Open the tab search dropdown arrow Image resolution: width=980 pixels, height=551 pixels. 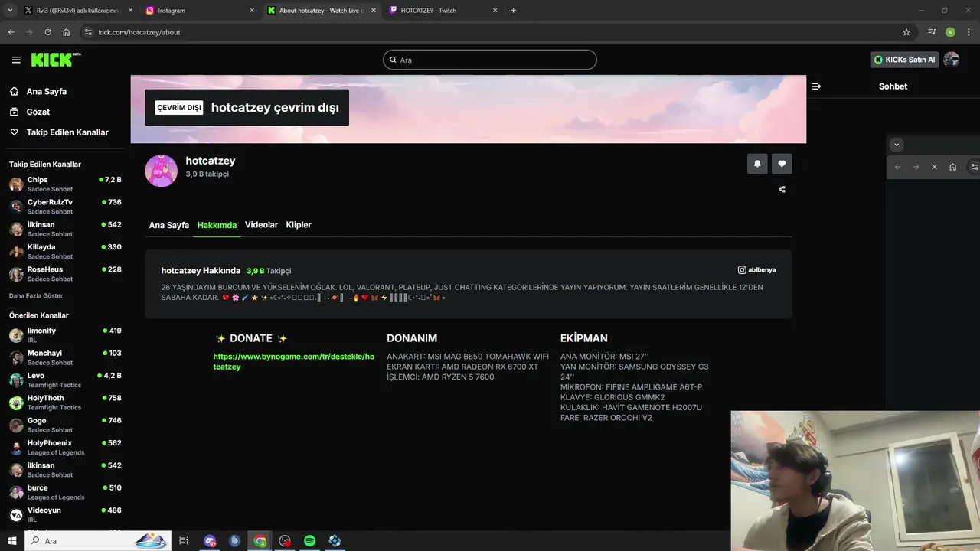pos(10,11)
